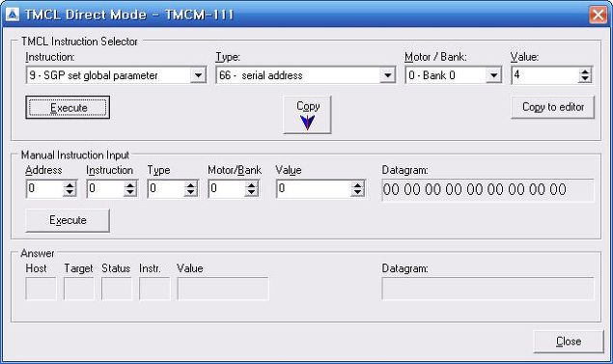The width and height of the screenshot is (613, 364).
Task: Decrement the manual Motor/Bank spinner
Action: point(251,193)
